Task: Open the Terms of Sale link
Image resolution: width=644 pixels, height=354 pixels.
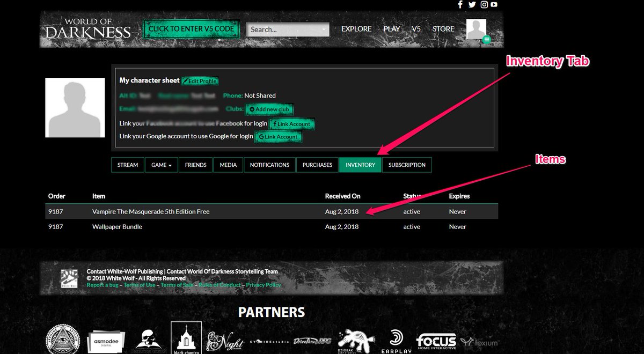Action: click(x=177, y=285)
